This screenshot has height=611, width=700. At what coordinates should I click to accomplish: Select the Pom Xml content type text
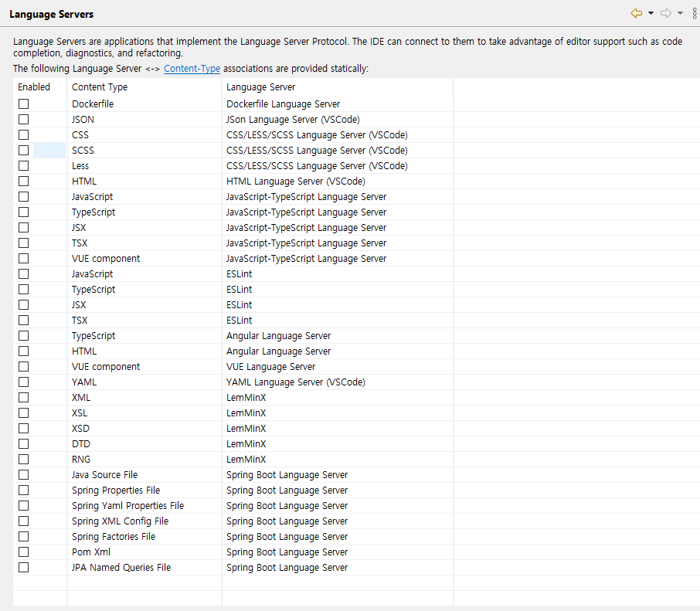click(91, 552)
